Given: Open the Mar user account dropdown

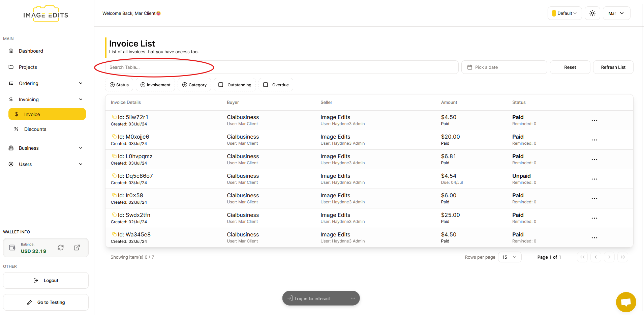Looking at the screenshot, I should click(x=616, y=13).
